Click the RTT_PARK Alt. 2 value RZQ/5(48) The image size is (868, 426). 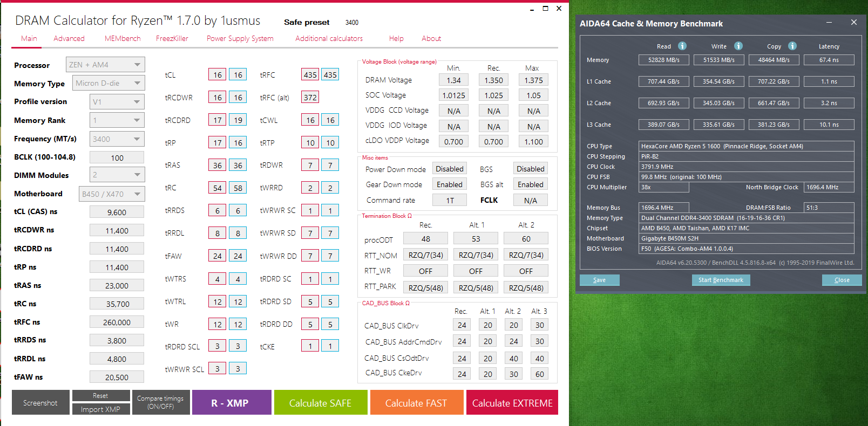coord(526,287)
